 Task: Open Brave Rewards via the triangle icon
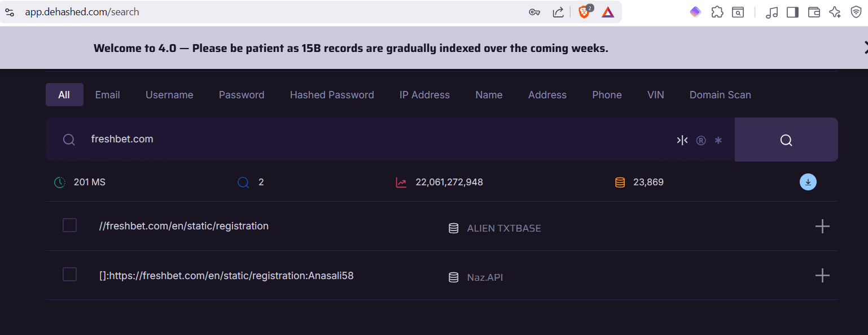tap(607, 11)
